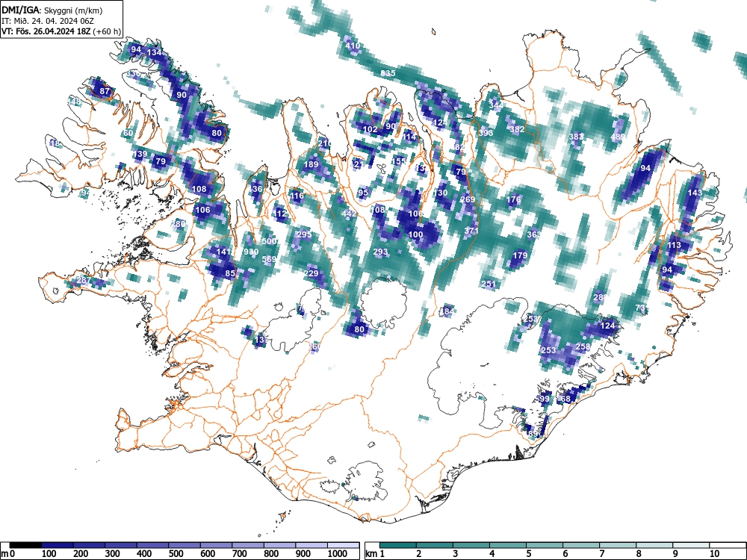Click the 116 visibility value
Image resolution: width=747 pixels, height=560 pixels.
tap(297, 196)
